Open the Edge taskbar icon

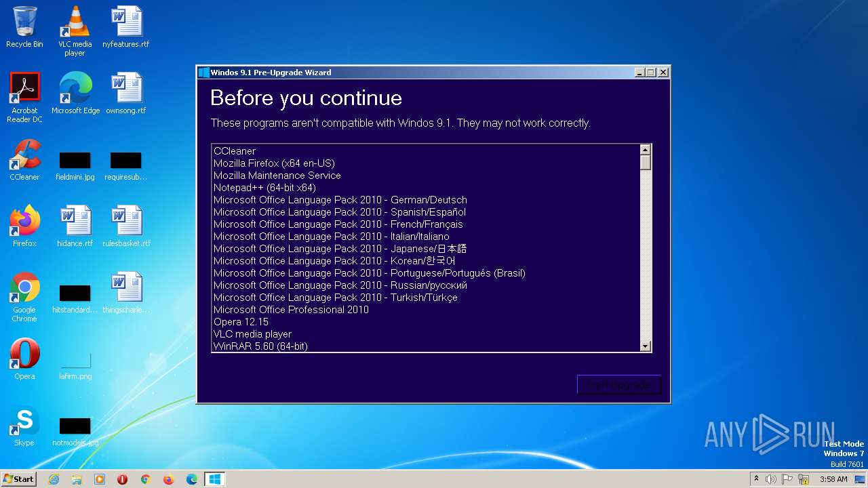(192, 479)
